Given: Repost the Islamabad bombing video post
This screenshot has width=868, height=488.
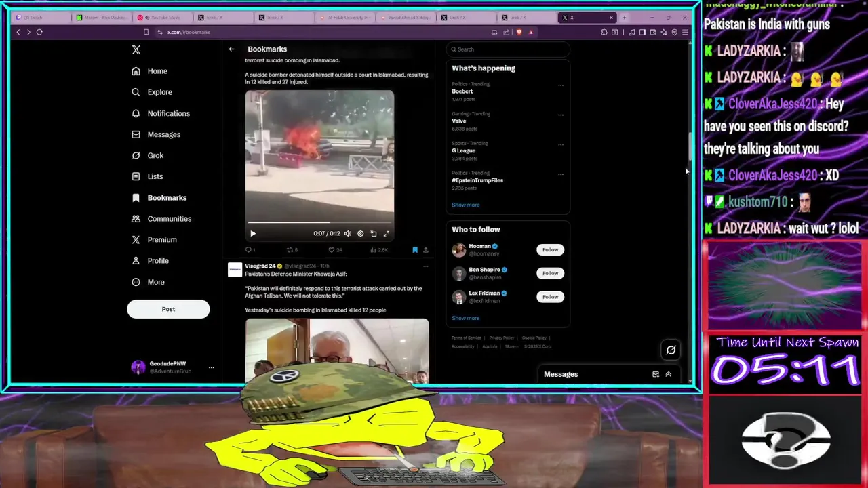Looking at the screenshot, I should [x=292, y=250].
